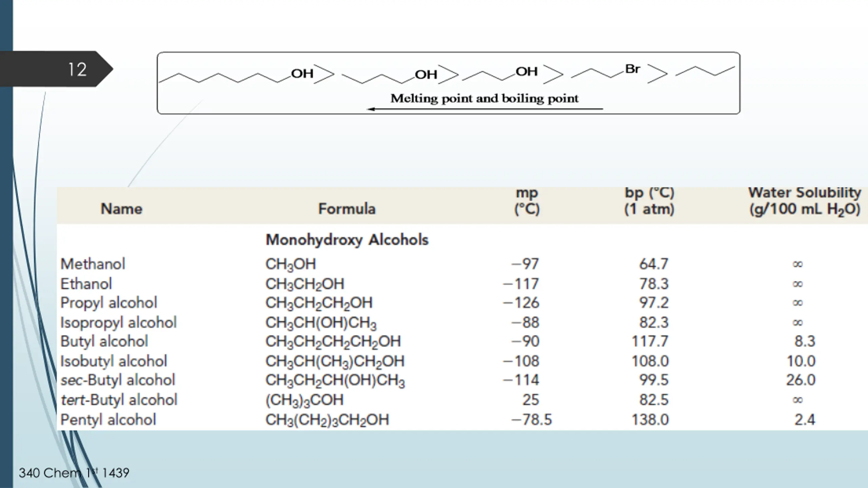The width and height of the screenshot is (868, 488).
Task: Click the propanol OH structure label
Action: click(527, 72)
